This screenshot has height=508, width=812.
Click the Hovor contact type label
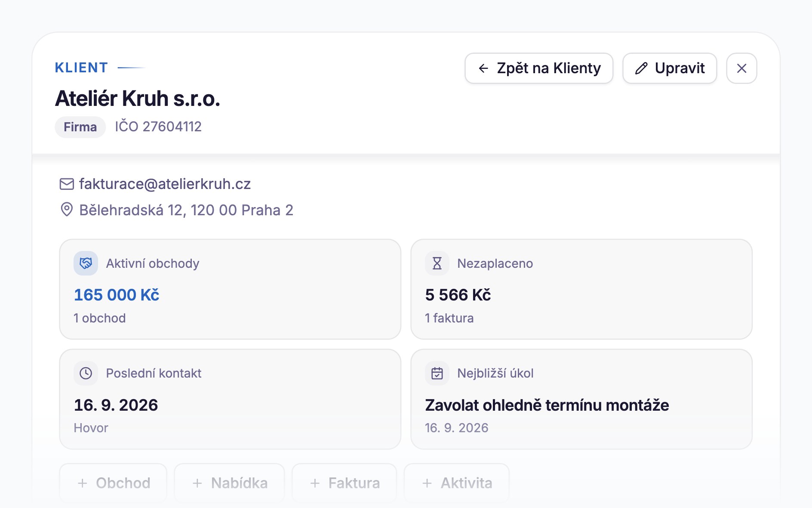coord(91,428)
